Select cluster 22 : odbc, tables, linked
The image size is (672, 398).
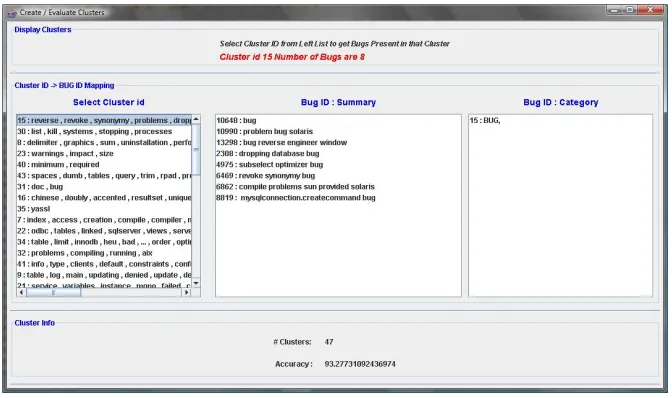point(104,231)
